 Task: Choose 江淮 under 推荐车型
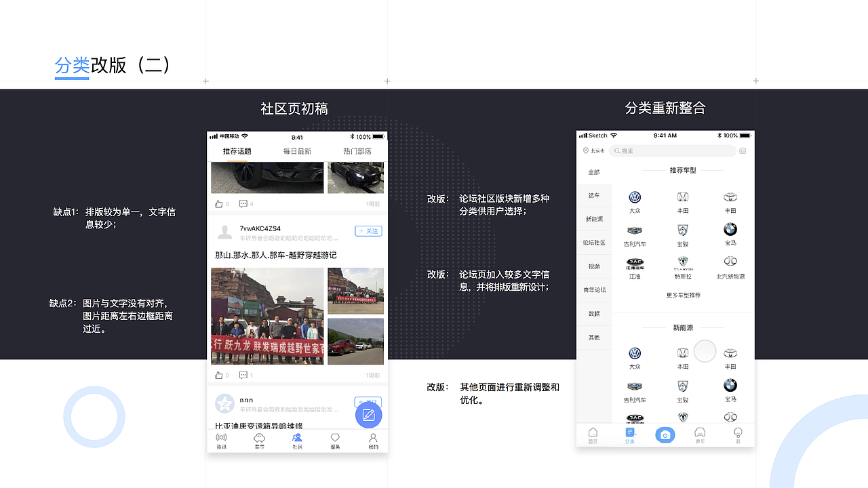[635, 268]
